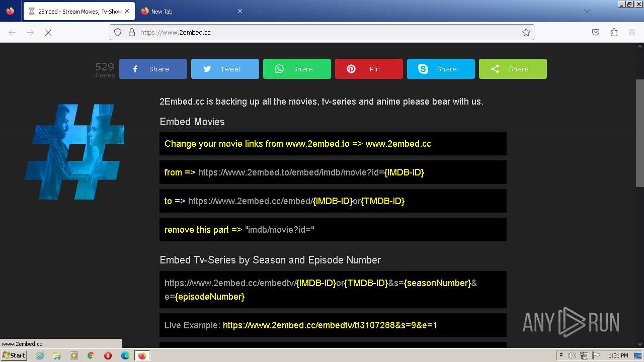Click the 'Embed Movies' heading
Image resolution: width=644 pixels, height=362 pixels.
[192, 122]
